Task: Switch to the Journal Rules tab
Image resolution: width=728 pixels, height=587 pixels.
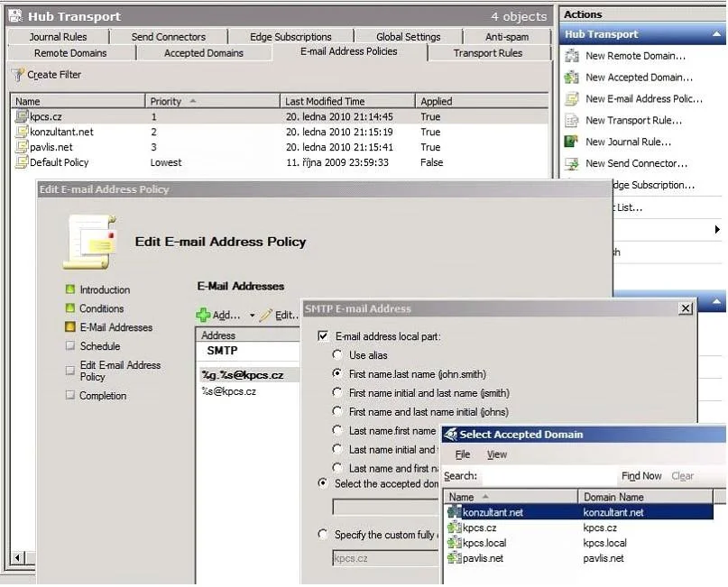Action: (58, 37)
